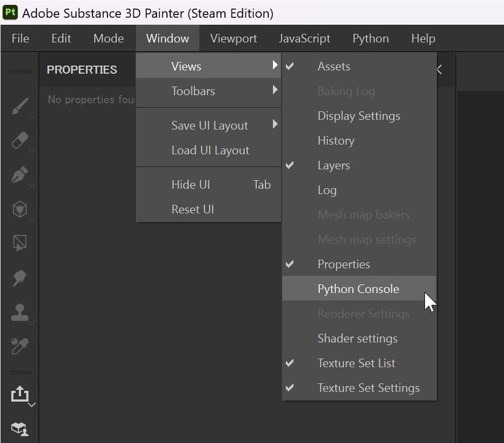The image size is (504, 443).
Task: Toggle the Texture Set Settings view
Action: point(359,388)
